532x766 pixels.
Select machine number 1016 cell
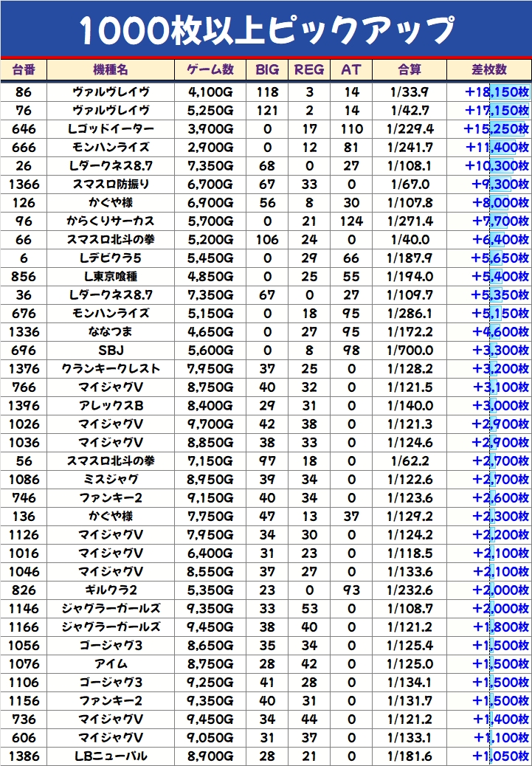pyautogui.click(x=24, y=553)
